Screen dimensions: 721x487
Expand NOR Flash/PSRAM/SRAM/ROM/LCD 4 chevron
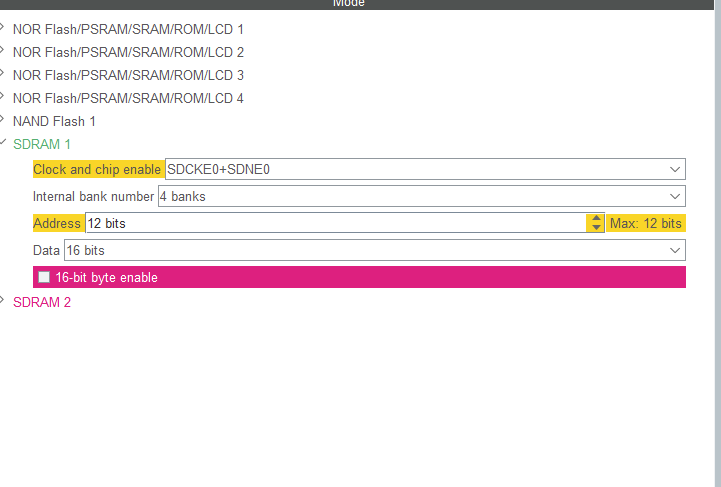[2, 96]
